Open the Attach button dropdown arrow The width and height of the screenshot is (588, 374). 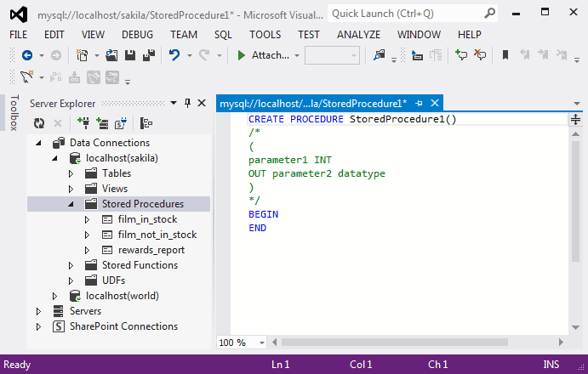(x=297, y=55)
